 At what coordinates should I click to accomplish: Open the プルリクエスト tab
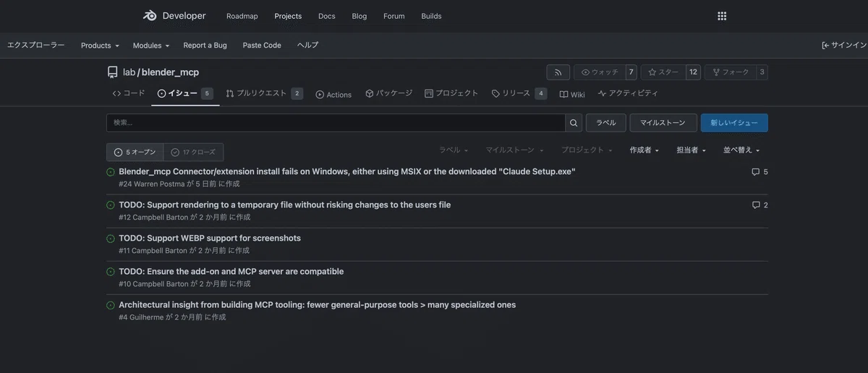click(264, 93)
